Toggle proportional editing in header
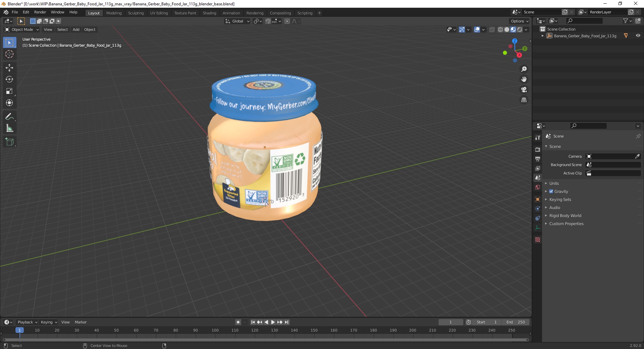This screenshot has width=644, height=349. click(287, 21)
